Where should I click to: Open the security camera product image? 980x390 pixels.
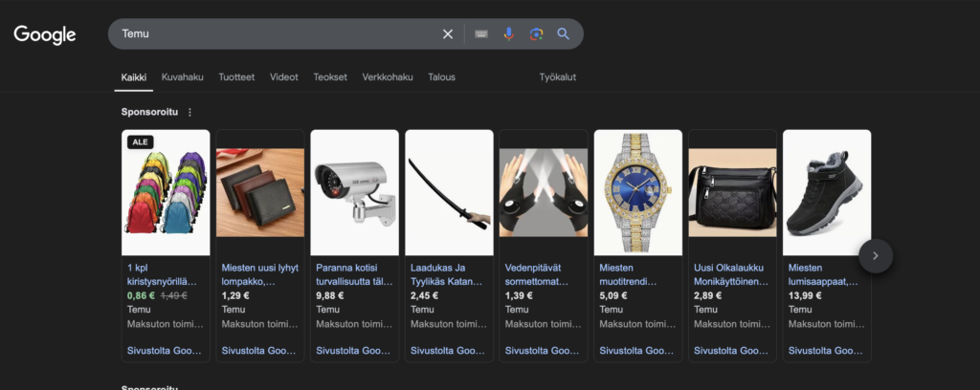pyautogui.click(x=354, y=192)
